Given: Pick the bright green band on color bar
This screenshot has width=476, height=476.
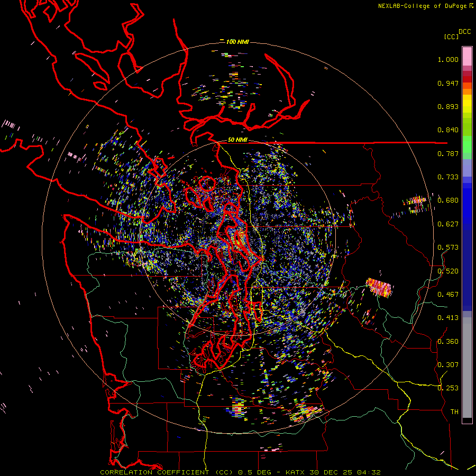Looking at the screenshot, I should pyautogui.click(x=467, y=144).
